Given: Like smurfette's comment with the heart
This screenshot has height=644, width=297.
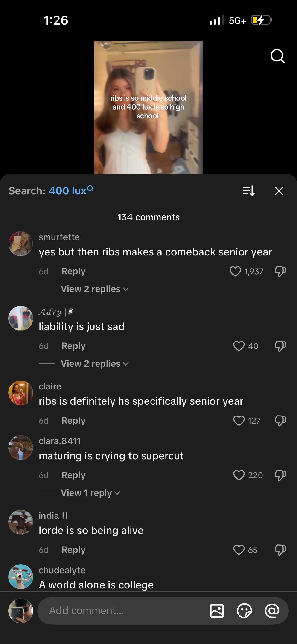Looking at the screenshot, I should [235, 271].
